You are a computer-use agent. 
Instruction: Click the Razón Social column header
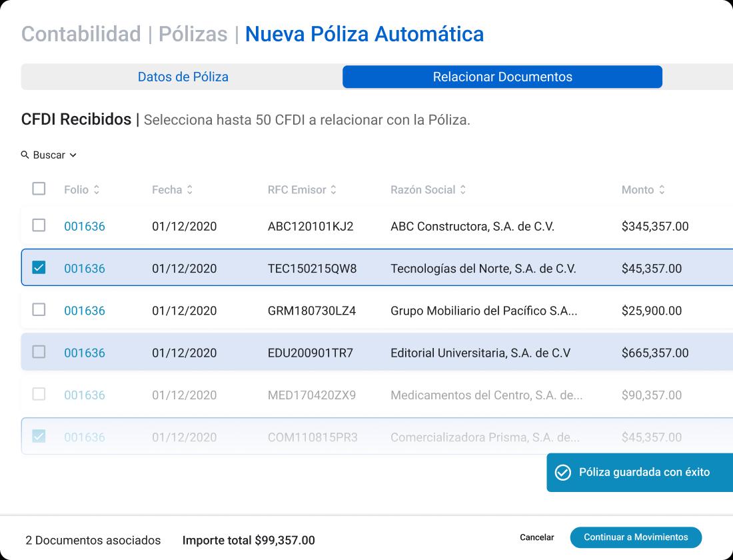(423, 189)
